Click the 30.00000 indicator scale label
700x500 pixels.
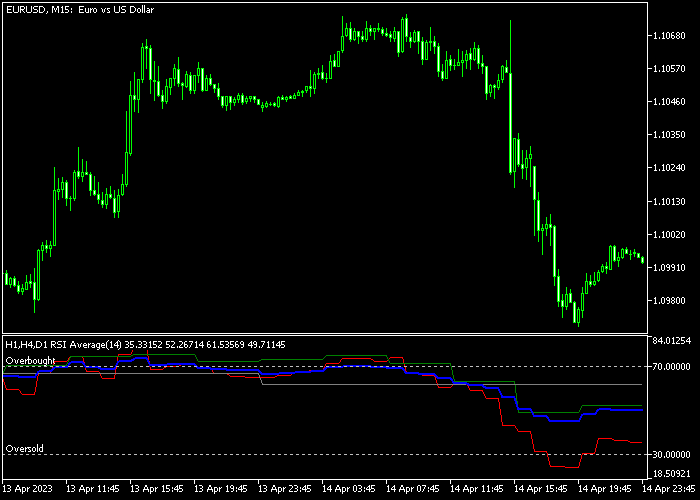coord(671,454)
